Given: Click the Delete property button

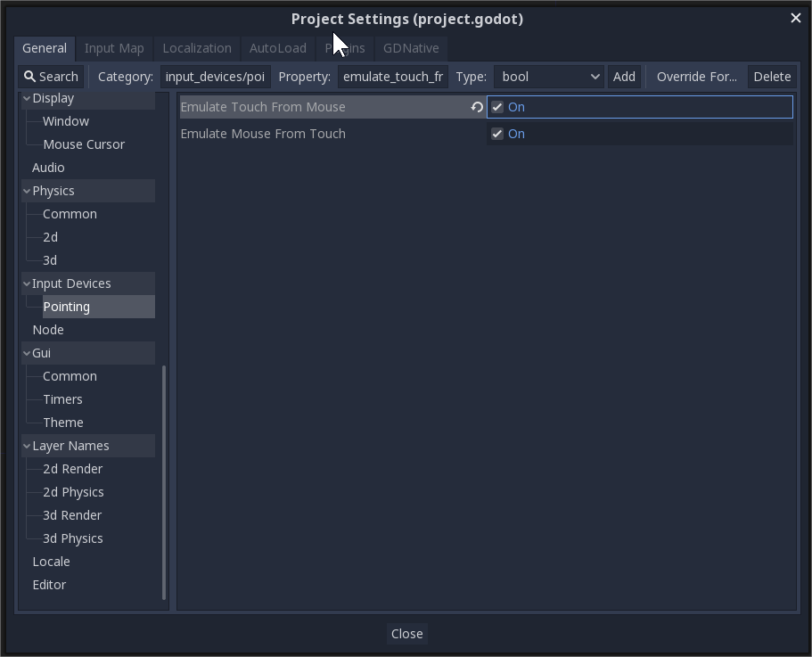Looking at the screenshot, I should coord(772,77).
